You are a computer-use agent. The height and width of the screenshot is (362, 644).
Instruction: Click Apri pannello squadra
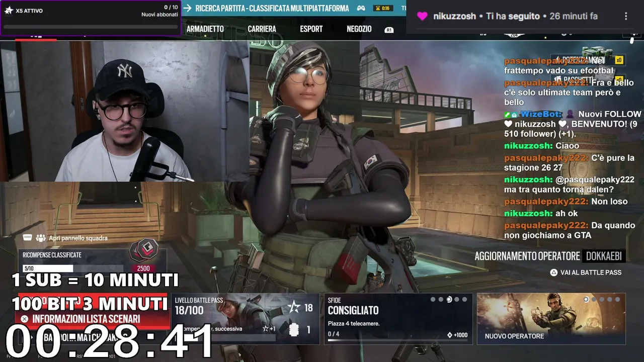tap(78, 238)
